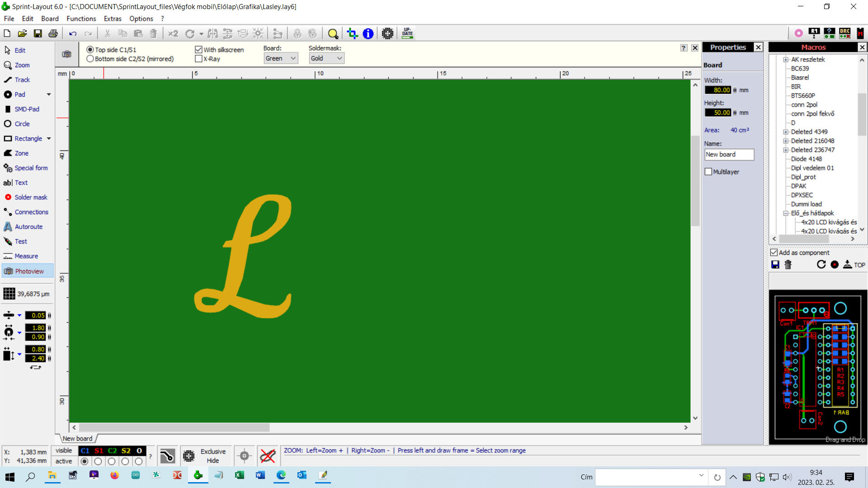Open the Extras menu
Screen dimensions: 868x488
[x=113, y=19]
